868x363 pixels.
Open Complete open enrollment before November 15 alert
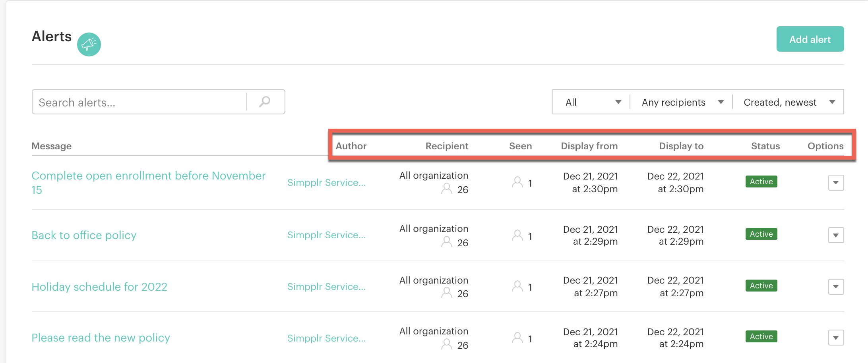point(149,183)
